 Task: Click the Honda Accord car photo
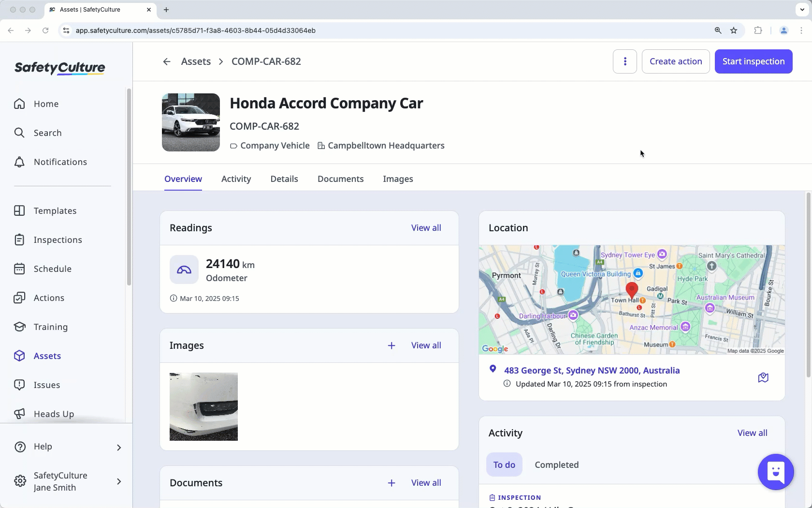coord(191,122)
